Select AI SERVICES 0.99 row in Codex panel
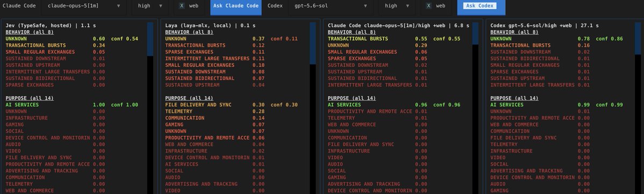Viewport: 644px width, 194px height. point(540,105)
